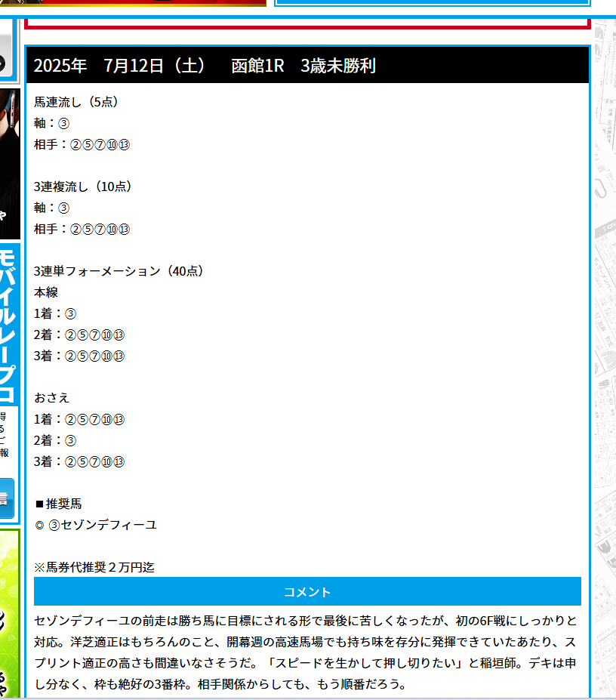
Task: Click the ■推奨馬 heading
Action: tap(58, 504)
